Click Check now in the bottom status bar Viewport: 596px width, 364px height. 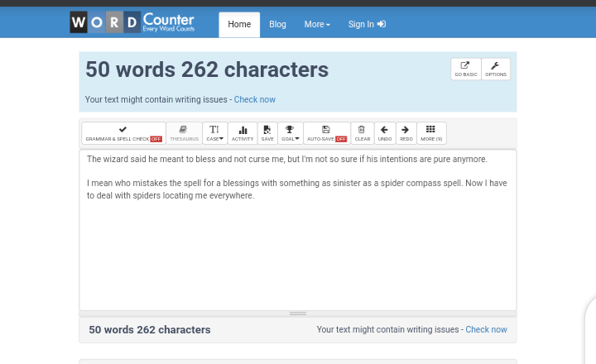486,329
